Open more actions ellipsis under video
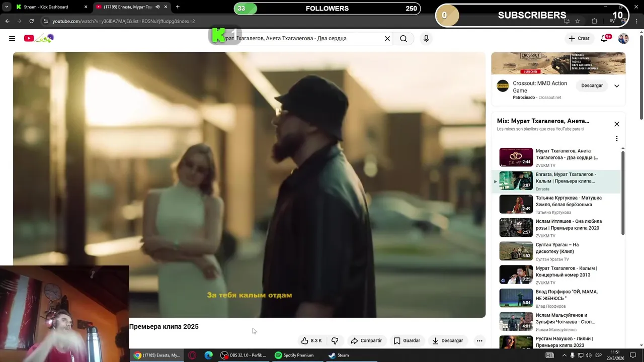Viewport: 644px width, 362px height. [x=479, y=340]
